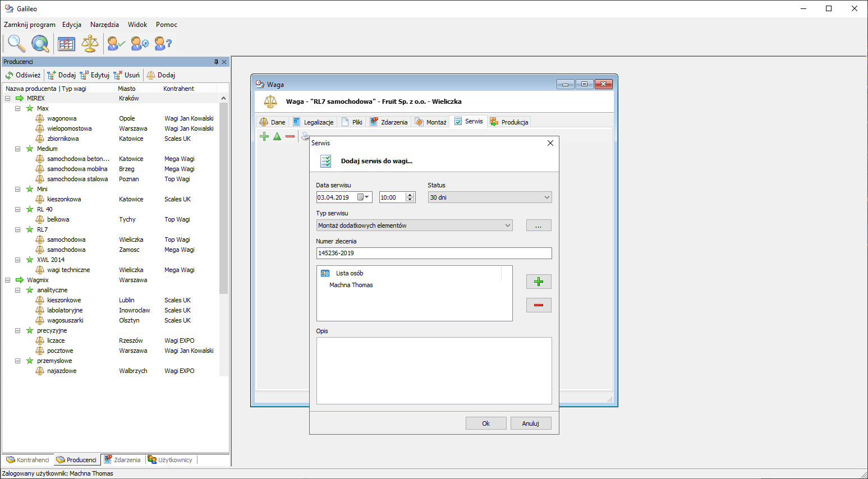
Task: Click the golden scales icon in toolbar
Action: [x=90, y=43]
